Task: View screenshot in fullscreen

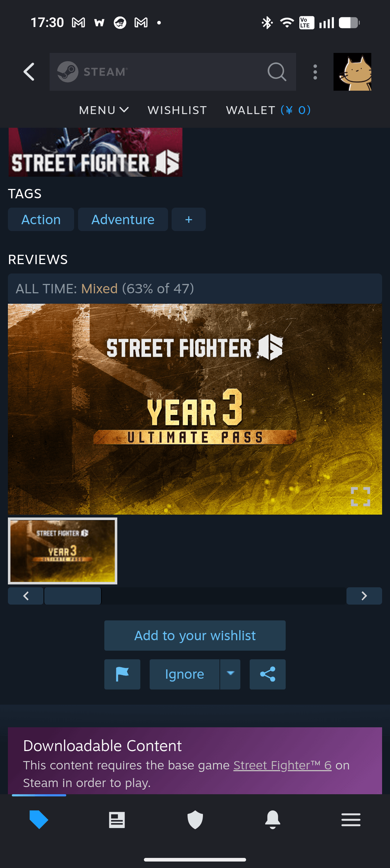Action: (360, 497)
